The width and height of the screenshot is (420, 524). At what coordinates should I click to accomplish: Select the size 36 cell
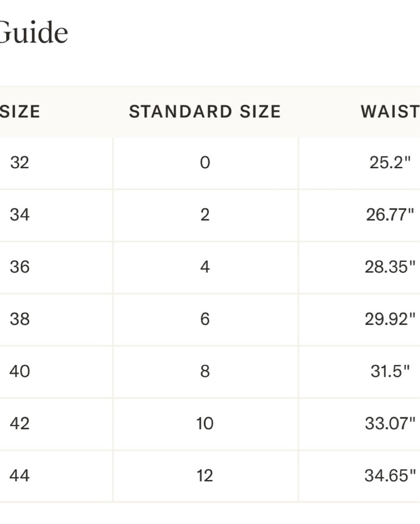tap(20, 267)
